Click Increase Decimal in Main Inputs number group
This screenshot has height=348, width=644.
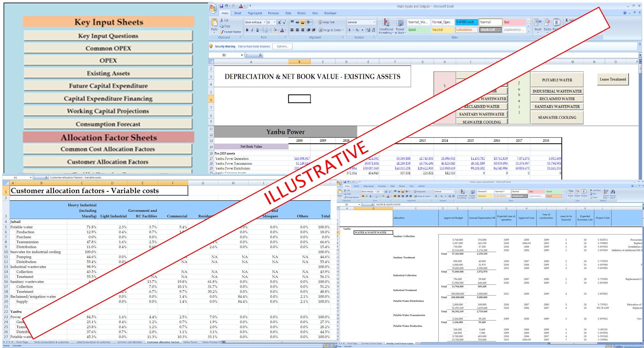click(368, 30)
